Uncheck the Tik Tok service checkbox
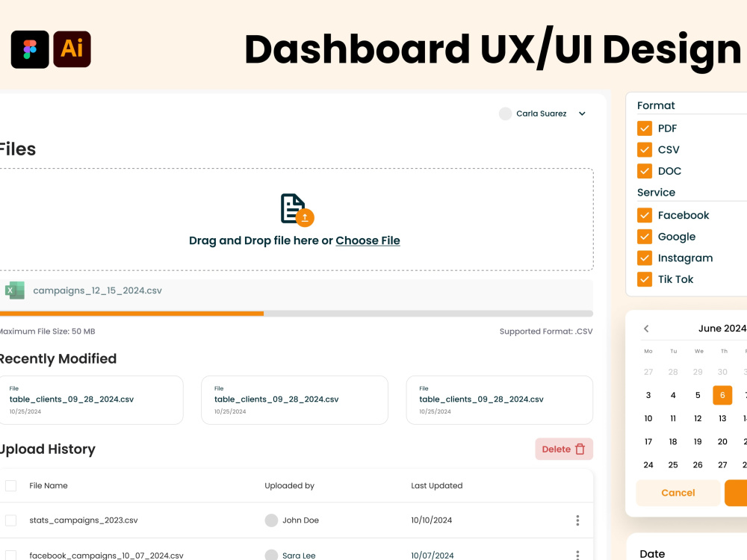The image size is (747, 560). 645,279
